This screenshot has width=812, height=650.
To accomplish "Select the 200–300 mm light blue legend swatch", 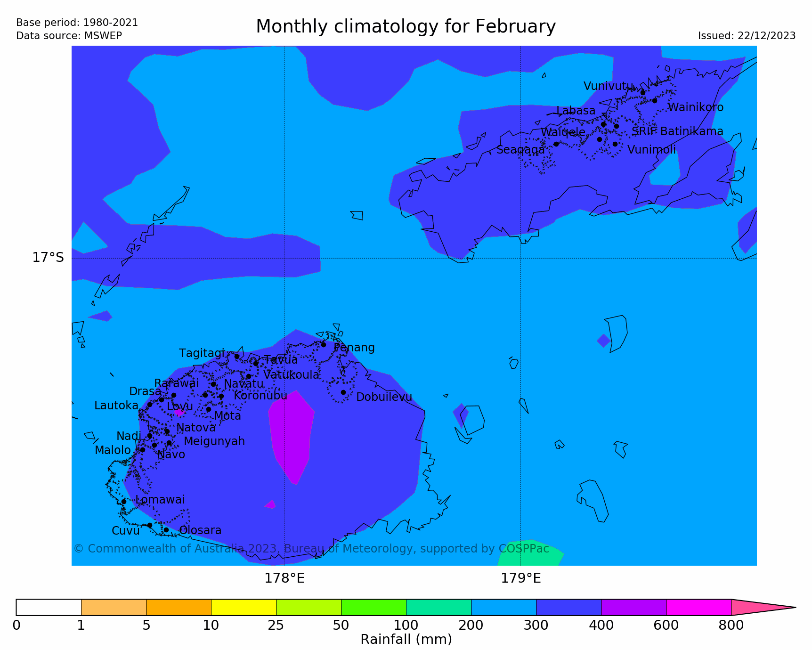I will click(x=503, y=608).
